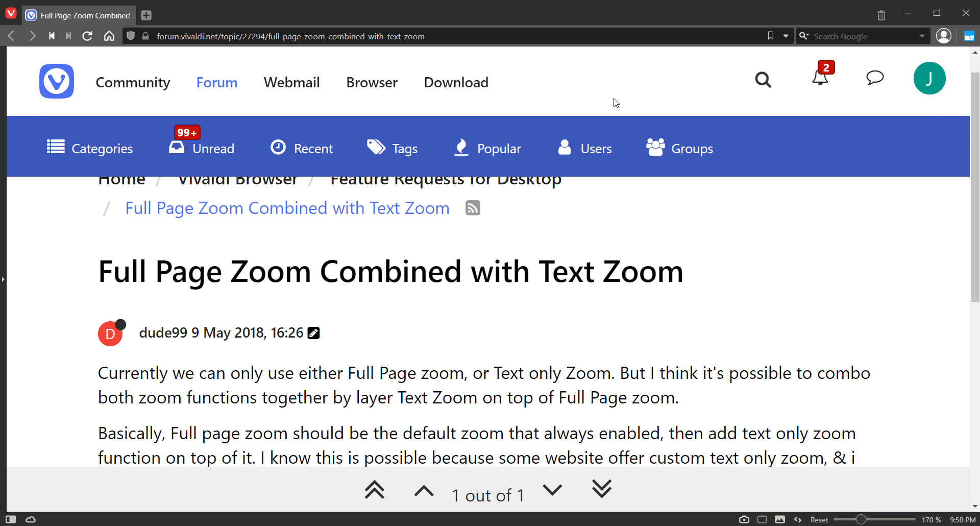Viewport: 980px width, 526px height.
Task: Jump to last post with double down chevron
Action: (602, 489)
